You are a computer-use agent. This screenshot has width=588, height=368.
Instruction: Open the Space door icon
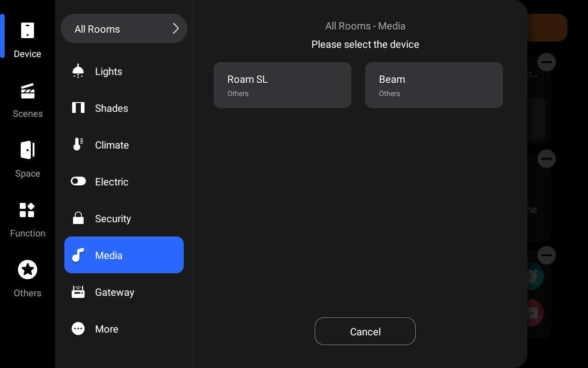(x=28, y=150)
